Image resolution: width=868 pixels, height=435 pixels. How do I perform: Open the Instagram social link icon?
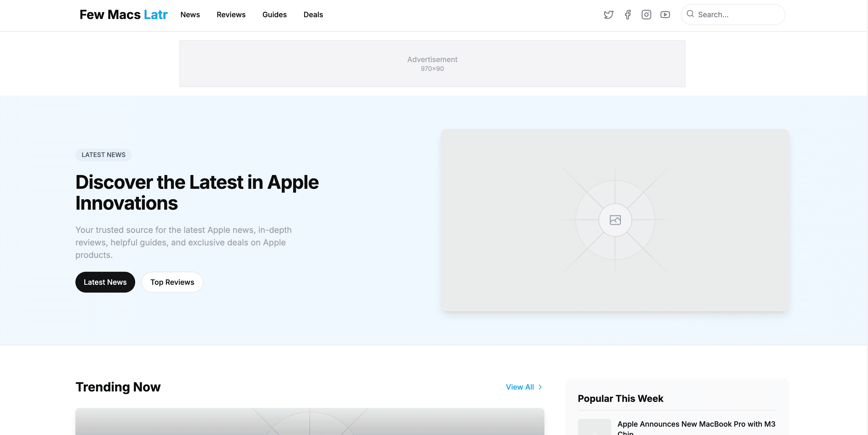[646, 15]
